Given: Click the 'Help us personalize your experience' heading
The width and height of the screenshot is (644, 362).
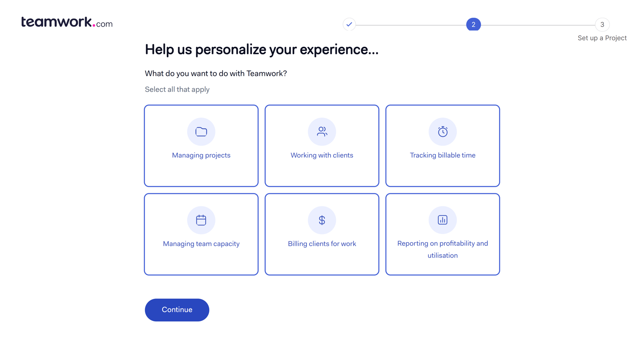Looking at the screenshot, I should 262,49.
